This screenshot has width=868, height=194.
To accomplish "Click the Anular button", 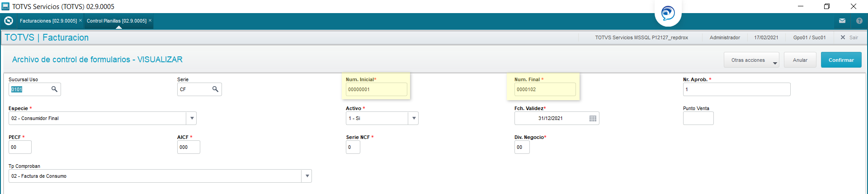I will point(800,60).
